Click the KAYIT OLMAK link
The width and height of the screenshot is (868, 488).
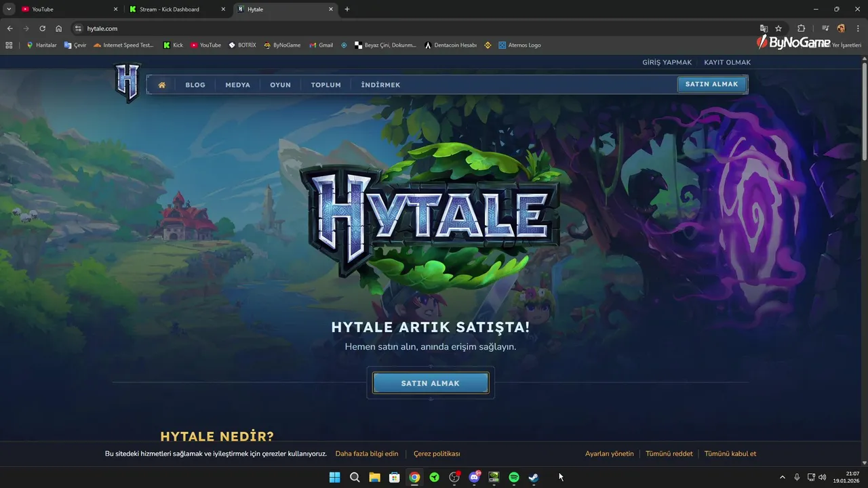coord(728,62)
